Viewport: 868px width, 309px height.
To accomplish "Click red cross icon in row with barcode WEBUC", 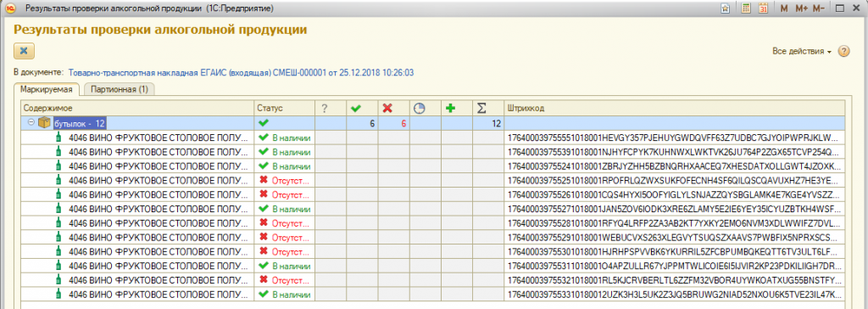I will pyautogui.click(x=264, y=237).
